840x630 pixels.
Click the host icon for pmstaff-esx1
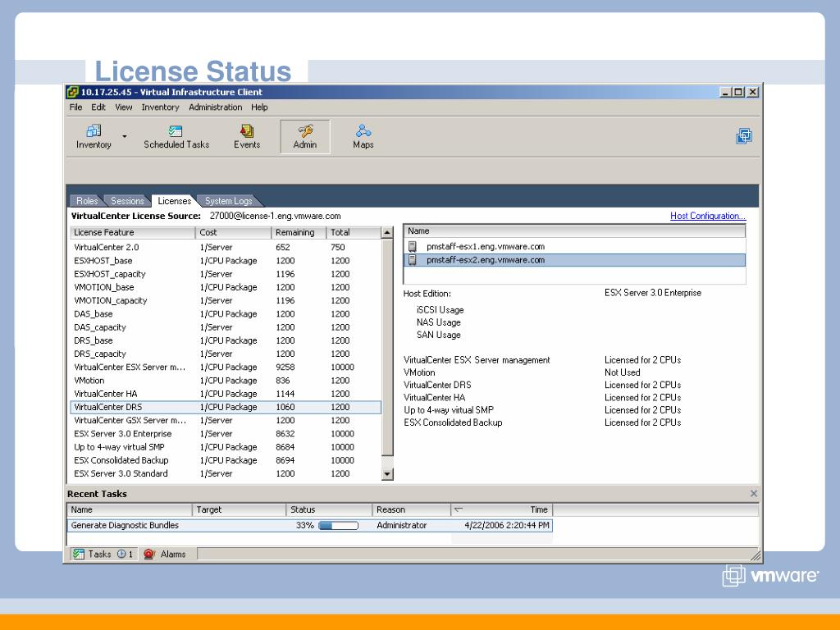413,246
